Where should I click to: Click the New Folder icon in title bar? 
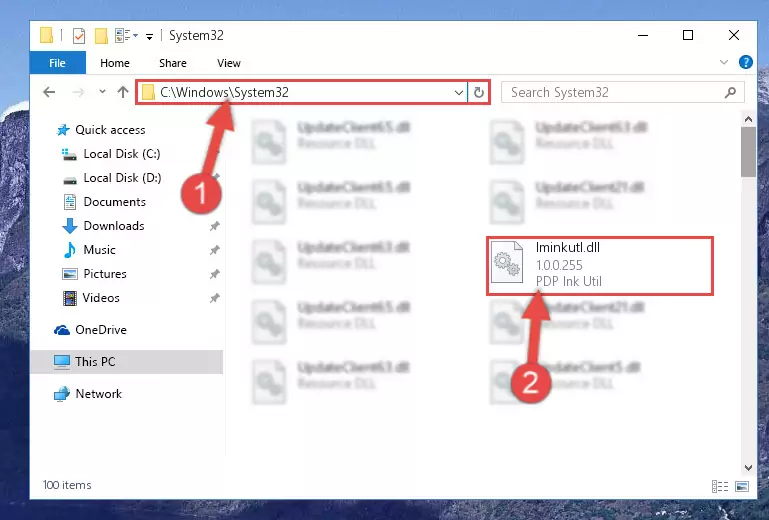point(101,36)
